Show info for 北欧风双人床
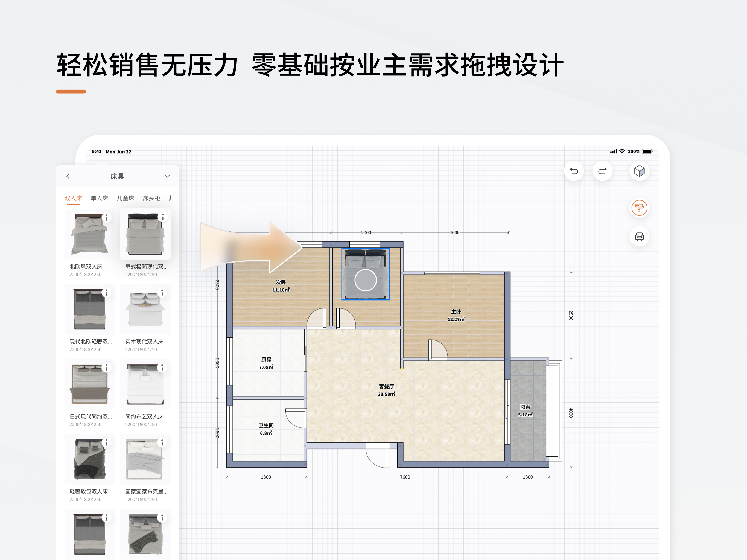 (x=106, y=218)
